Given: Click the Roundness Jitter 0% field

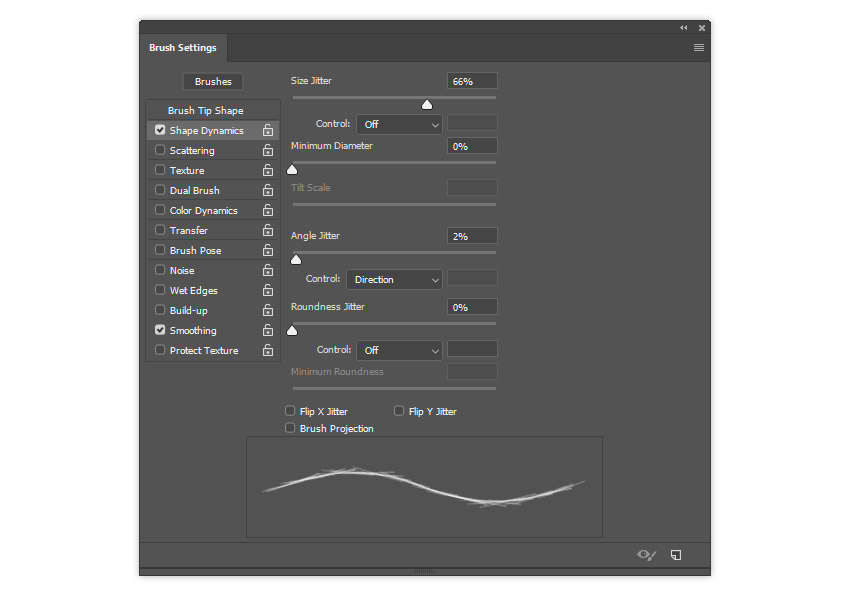Looking at the screenshot, I should (472, 307).
